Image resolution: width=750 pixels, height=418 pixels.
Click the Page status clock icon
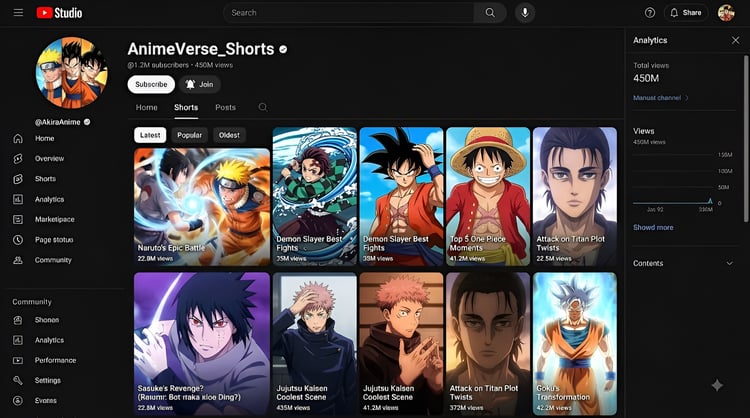click(x=18, y=240)
